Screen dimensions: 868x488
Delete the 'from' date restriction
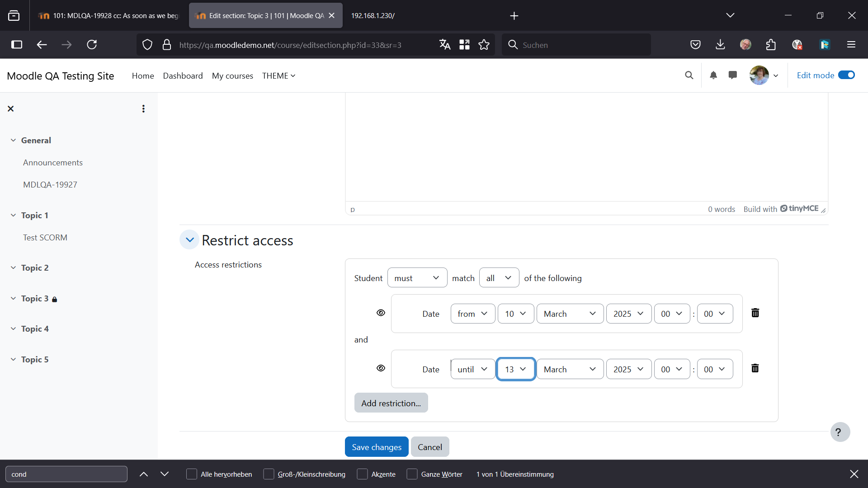pyautogui.click(x=755, y=313)
